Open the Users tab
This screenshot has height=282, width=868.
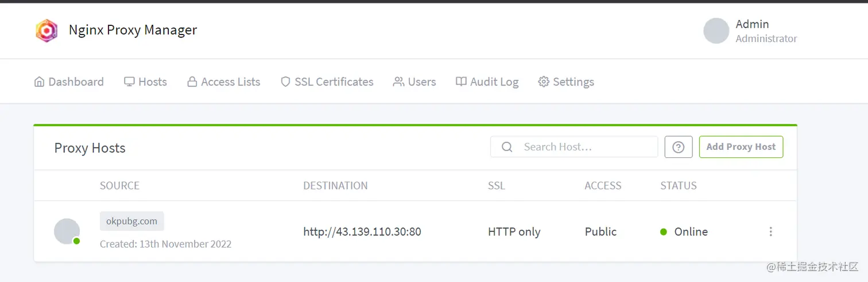click(414, 82)
